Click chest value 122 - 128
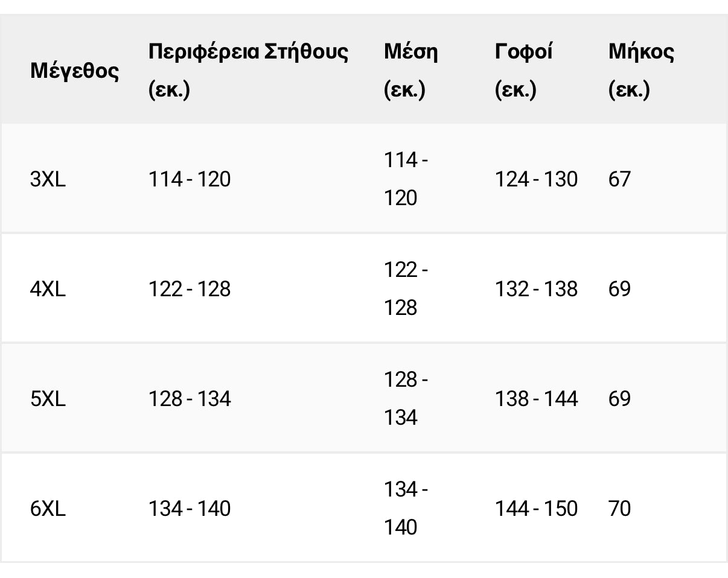The height and width of the screenshot is (578, 728). click(x=190, y=289)
